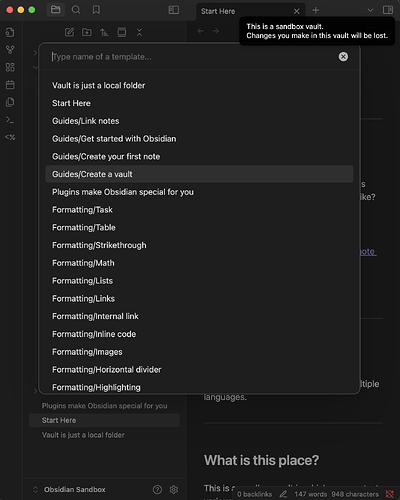The width and height of the screenshot is (400, 500).
Task: Toggle the right sidebar
Action: [x=388, y=10]
